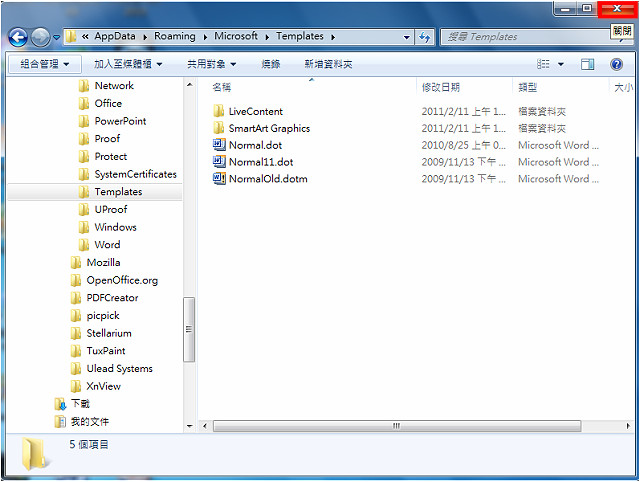This screenshot has height=482, width=640.
Task: Click the 新增資料夾 button
Action: point(329,64)
